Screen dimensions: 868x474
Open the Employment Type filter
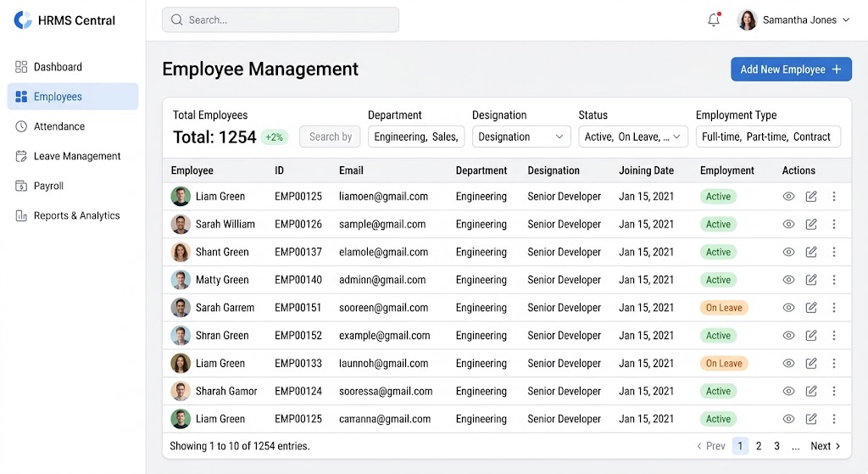768,137
